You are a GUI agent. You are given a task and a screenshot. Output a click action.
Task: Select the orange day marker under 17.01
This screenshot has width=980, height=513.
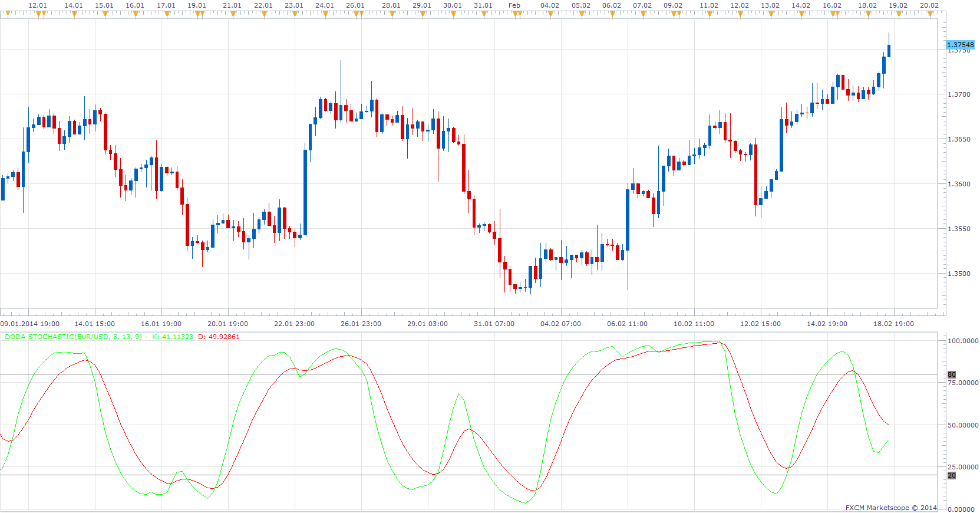click(167, 15)
